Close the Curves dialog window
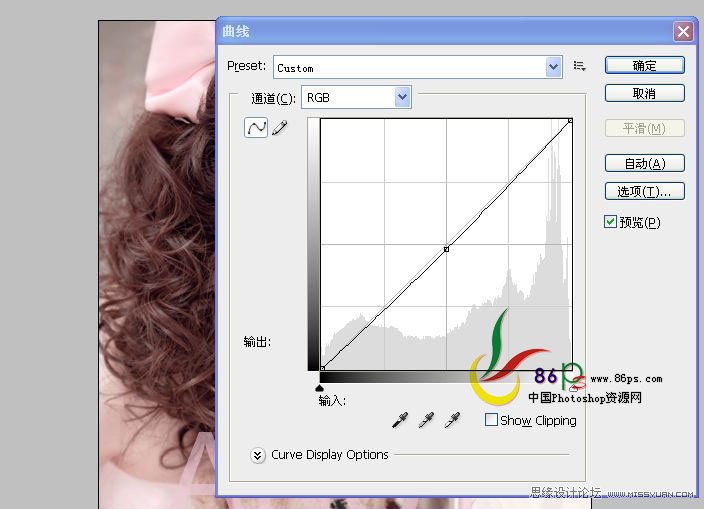The width and height of the screenshot is (704, 509). pos(683,31)
